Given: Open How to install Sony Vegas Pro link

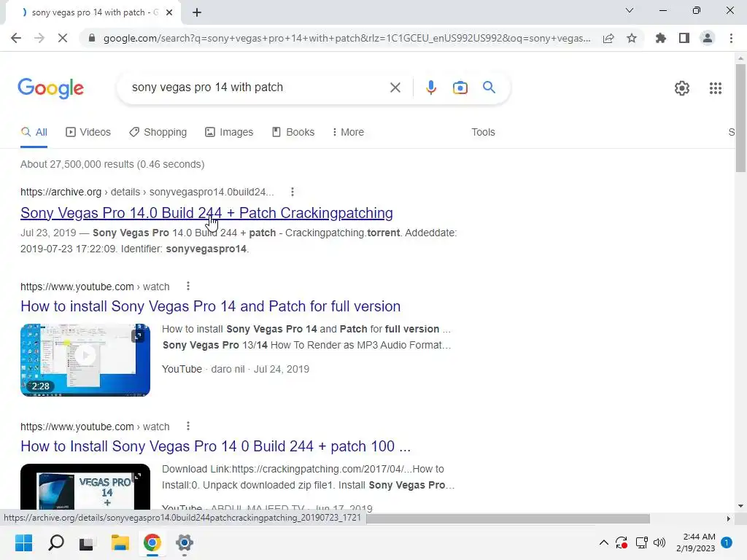Looking at the screenshot, I should point(211,306).
